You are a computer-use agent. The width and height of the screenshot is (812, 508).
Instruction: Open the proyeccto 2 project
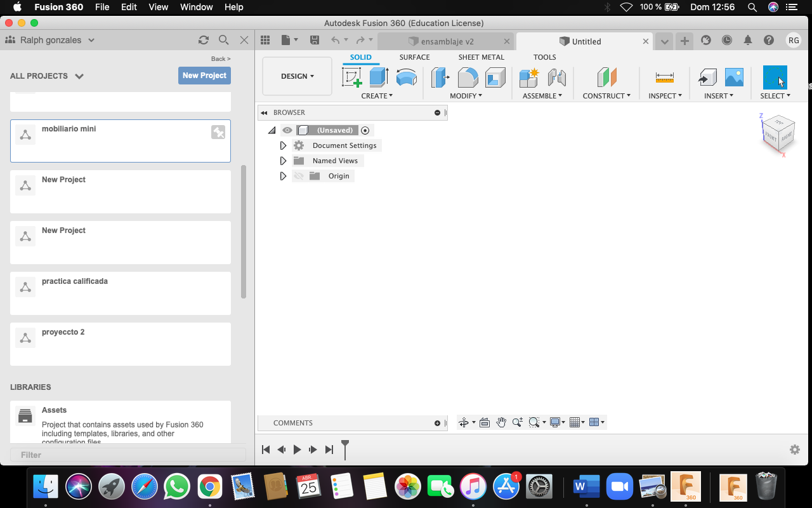point(121,344)
